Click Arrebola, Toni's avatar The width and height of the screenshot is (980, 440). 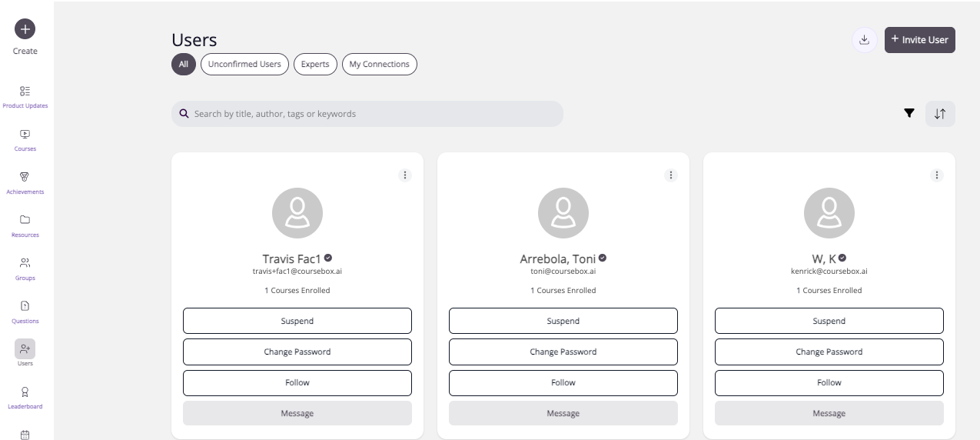563,213
